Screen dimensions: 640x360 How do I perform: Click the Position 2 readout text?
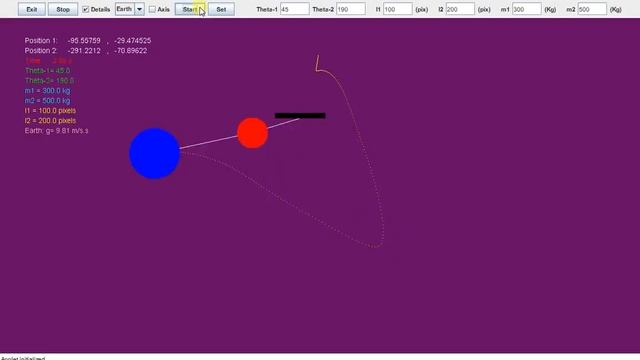pyautogui.click(x=86, y=51)
